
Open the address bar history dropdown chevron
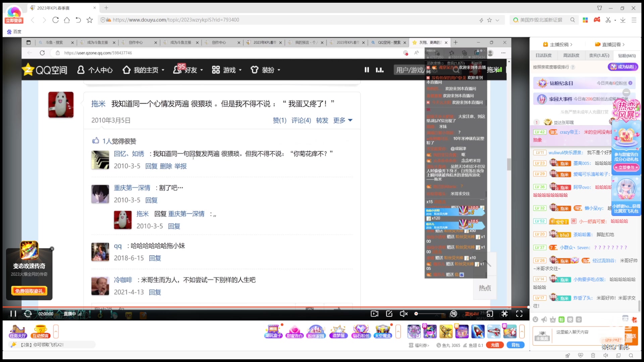tap(497, 20)
